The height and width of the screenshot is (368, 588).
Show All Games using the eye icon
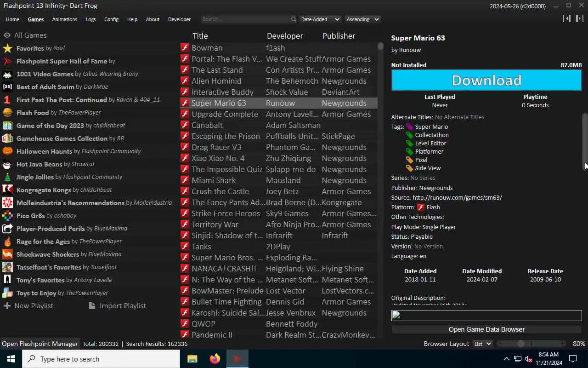[7, 35]
